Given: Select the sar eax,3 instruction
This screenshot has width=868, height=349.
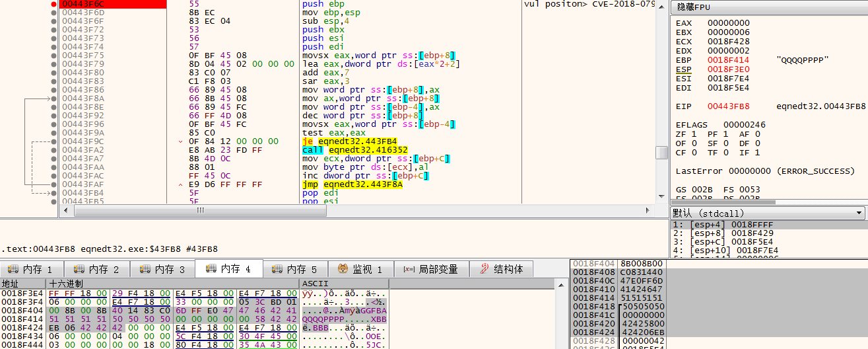Looking at the screenshot, I should pos(325,81).
